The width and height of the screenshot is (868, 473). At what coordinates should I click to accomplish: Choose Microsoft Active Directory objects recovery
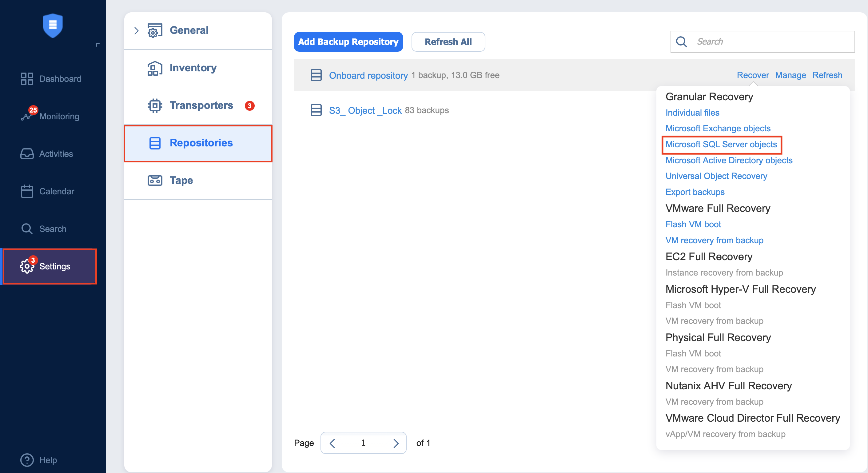click(x=729, y=160)
